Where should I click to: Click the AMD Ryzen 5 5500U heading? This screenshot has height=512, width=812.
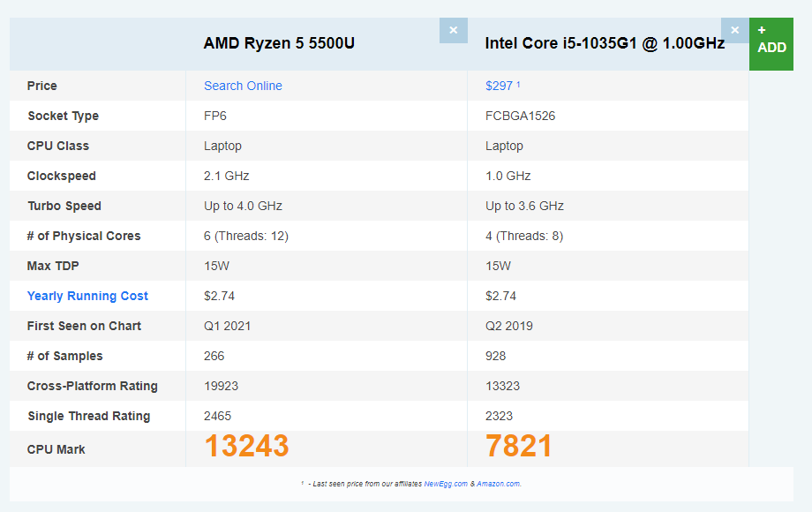[279, 43]
